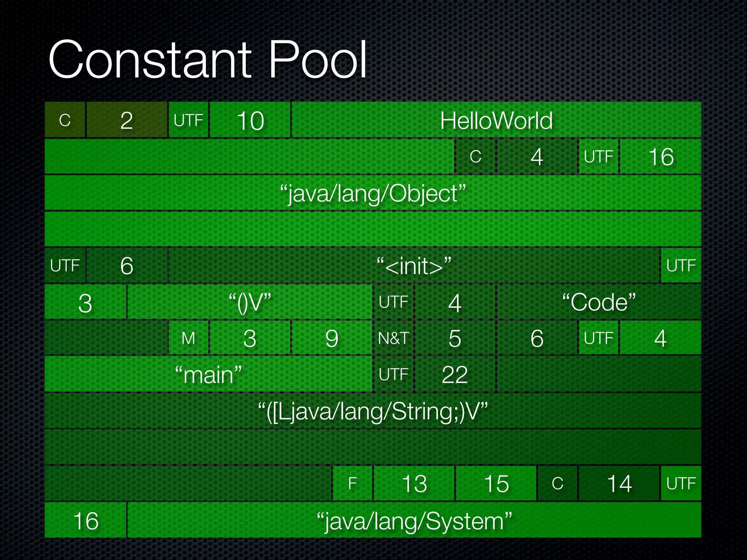Screen dimensions: 747x560
Task: Click the "java/lang/System" string cell
Action: pyautogui.click(x=414, y=520)
